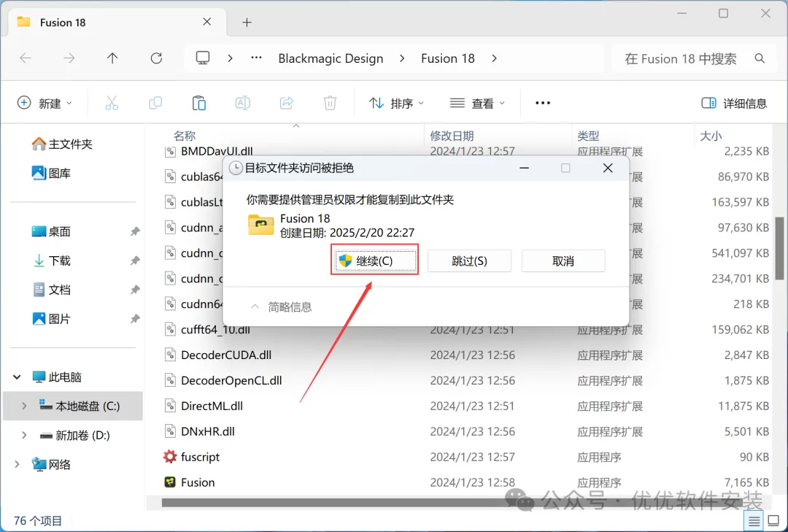Open Desktop (桌面) in sidebar
The width and height of the screenshot is (788, 532).
(x=51, y=232)
